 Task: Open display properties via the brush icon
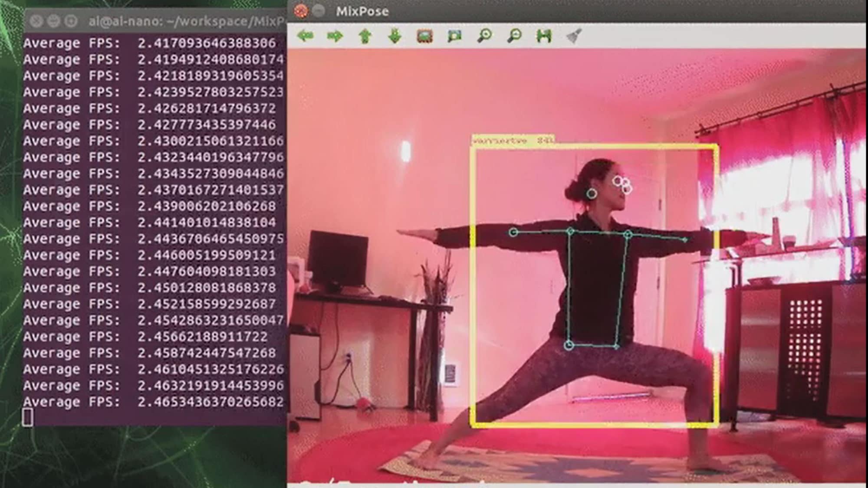point(573,36)
